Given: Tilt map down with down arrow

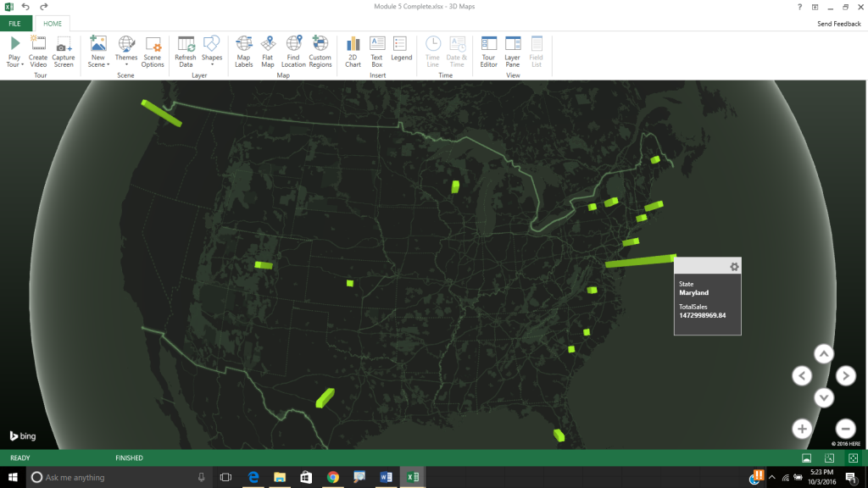Looking at the screenshot, I should click(824, 398).
